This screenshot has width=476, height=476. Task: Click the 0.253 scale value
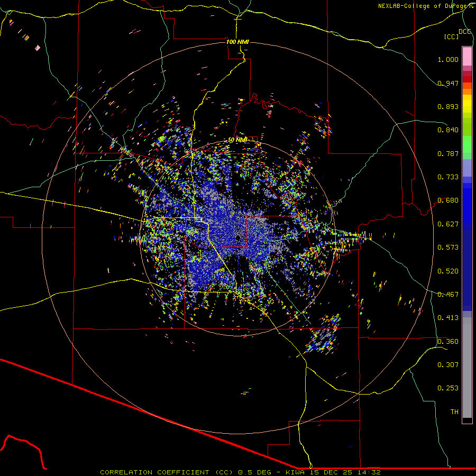tap(448, 388)
